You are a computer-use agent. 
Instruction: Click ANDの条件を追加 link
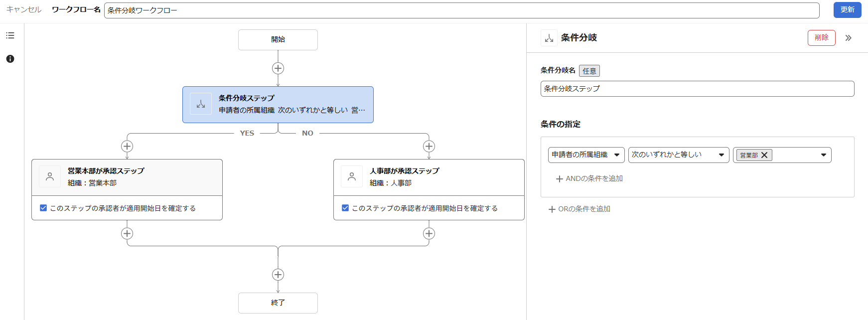589,178
